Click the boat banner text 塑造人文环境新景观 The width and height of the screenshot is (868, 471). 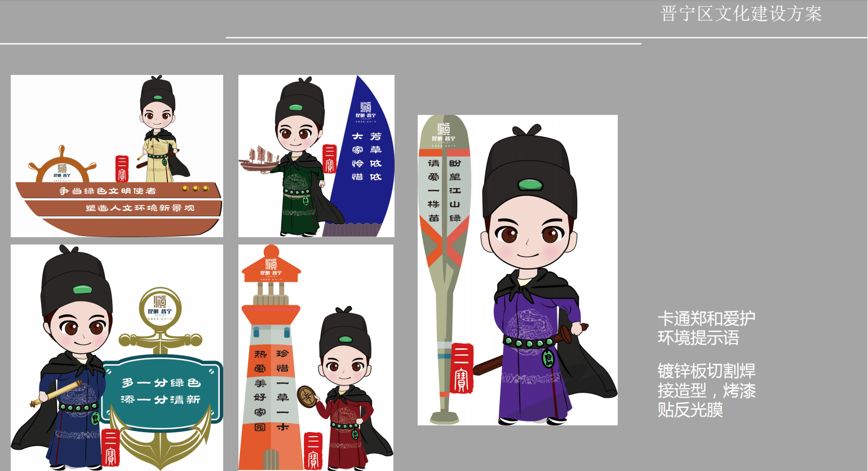coord(140,208)
